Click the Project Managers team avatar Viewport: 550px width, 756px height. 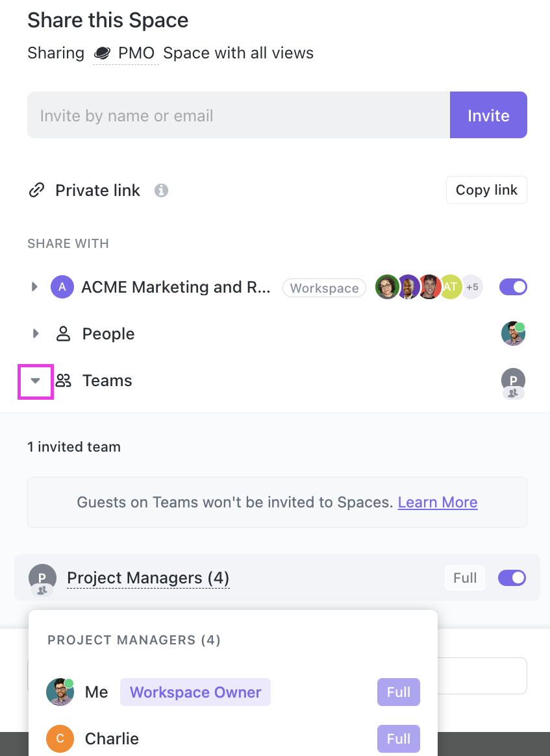click(x=42, y=578)
